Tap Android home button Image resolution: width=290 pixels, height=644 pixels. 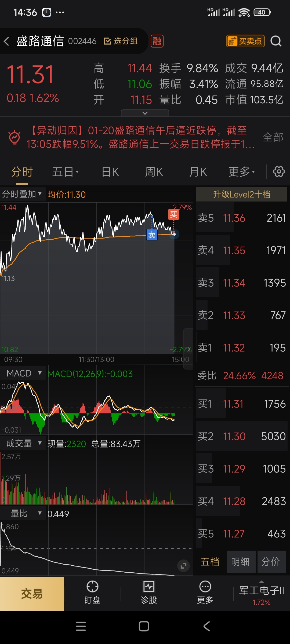coord(144,626)
